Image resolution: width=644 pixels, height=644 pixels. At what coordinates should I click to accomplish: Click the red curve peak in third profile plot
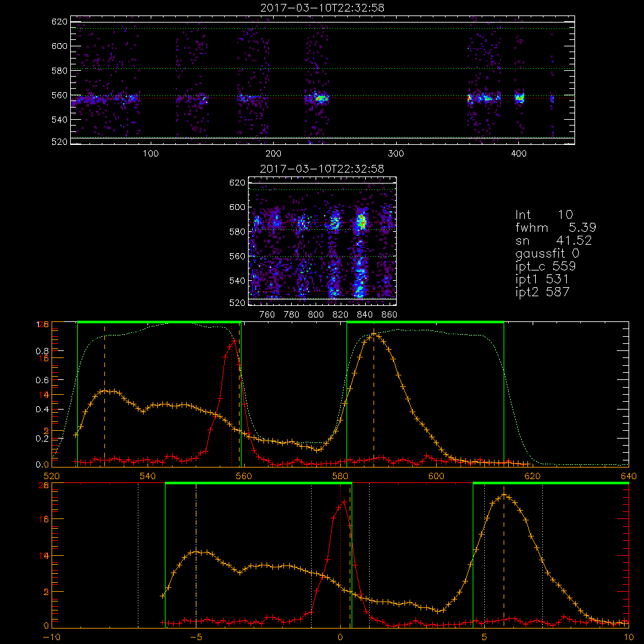click(234, 341)
